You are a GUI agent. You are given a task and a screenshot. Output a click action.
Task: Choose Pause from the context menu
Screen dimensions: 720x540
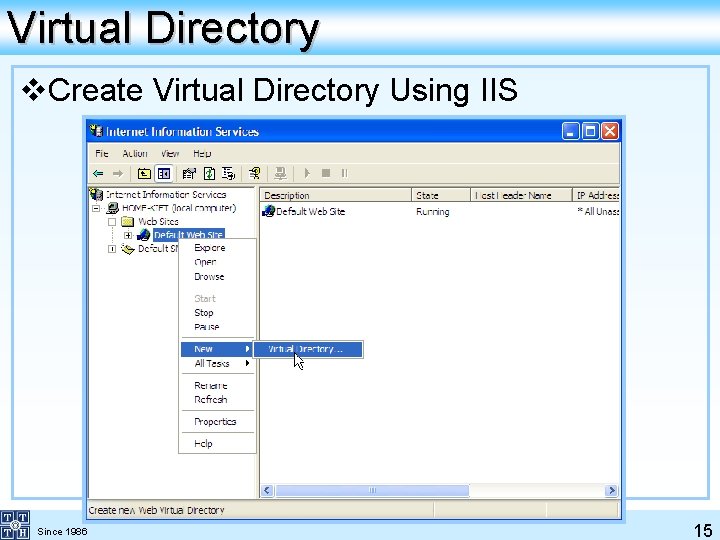pos(207,327)
